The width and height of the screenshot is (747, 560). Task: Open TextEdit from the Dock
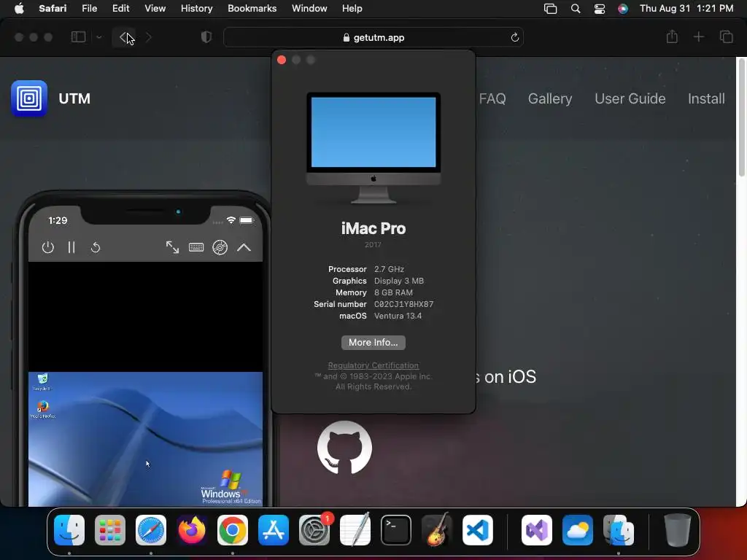click(x=355, y=530)
